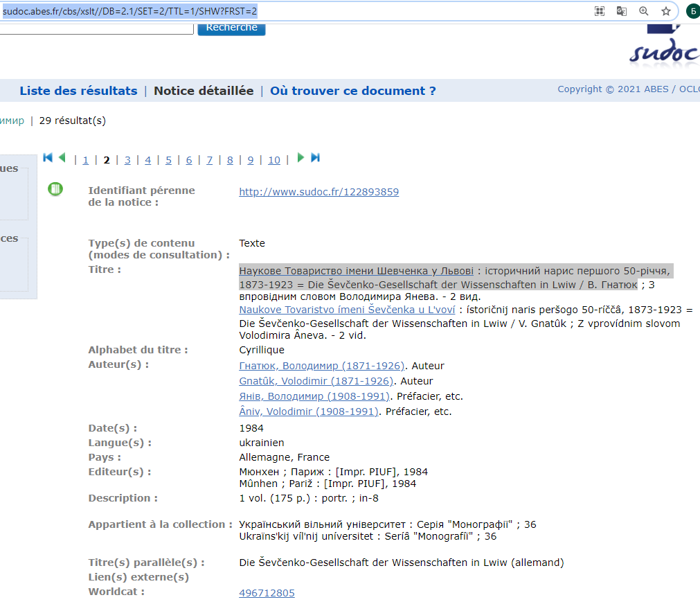
Task: Switch to Où trouver ce document tab
Action: [352, 91]
